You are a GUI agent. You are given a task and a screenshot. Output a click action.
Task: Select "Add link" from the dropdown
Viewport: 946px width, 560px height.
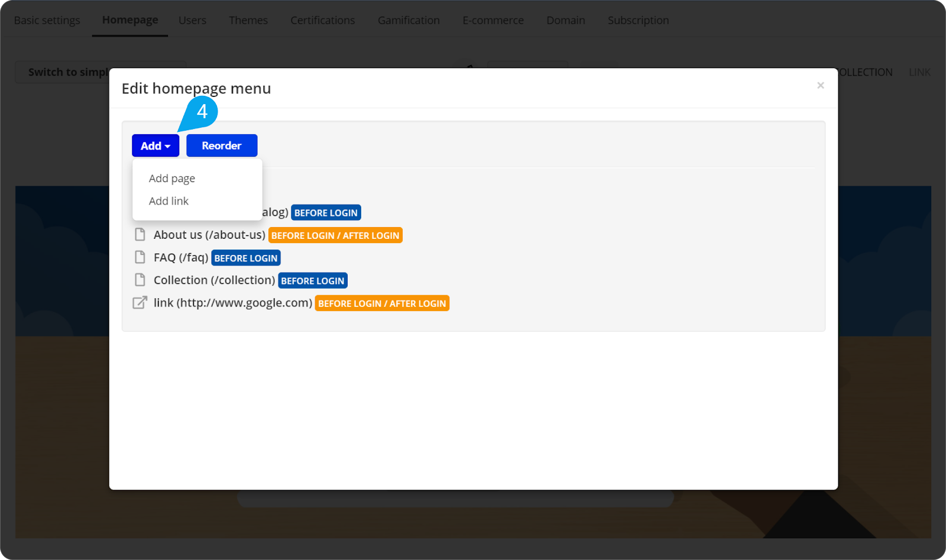169,201
